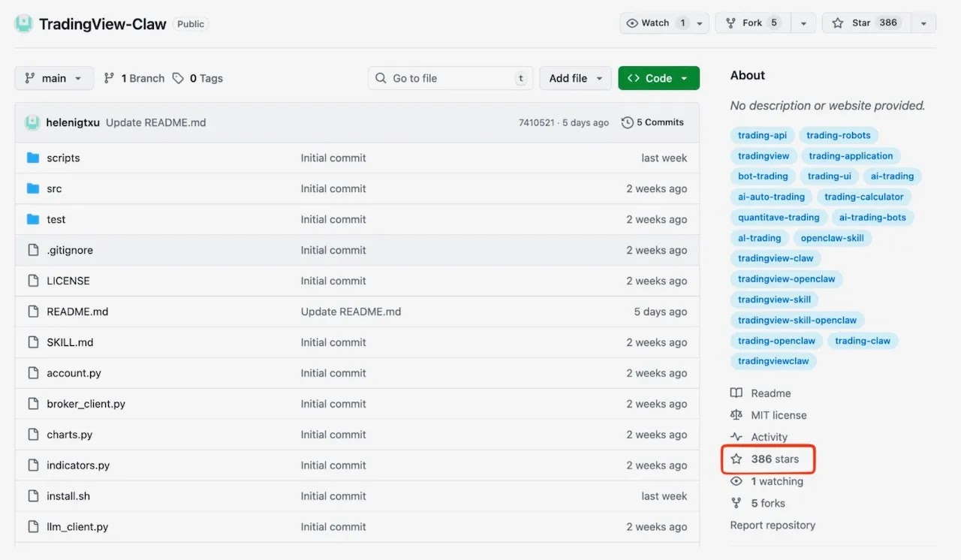
Task: Open the Add file dropdown
Action: 575,78
